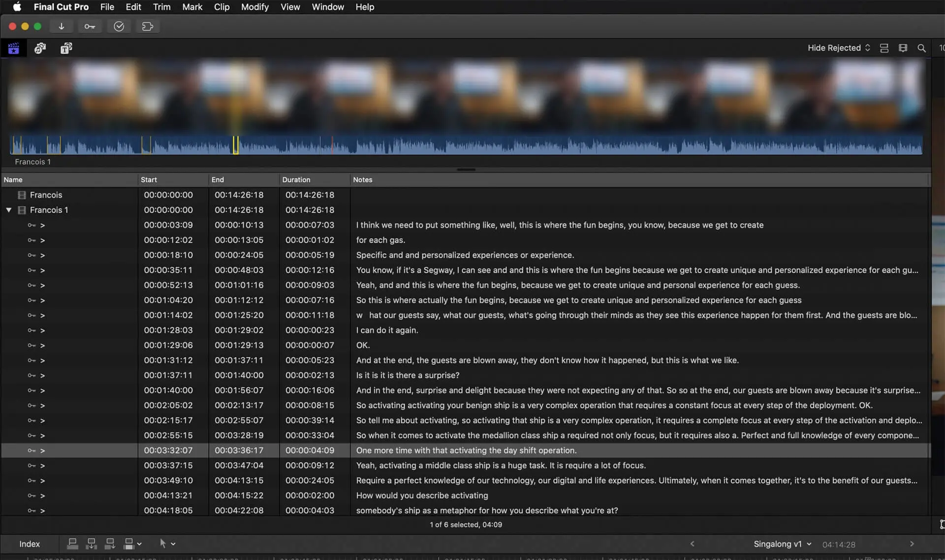Go forward in timeline history arrow
This screenshot has height=560, width=945.
912,544
